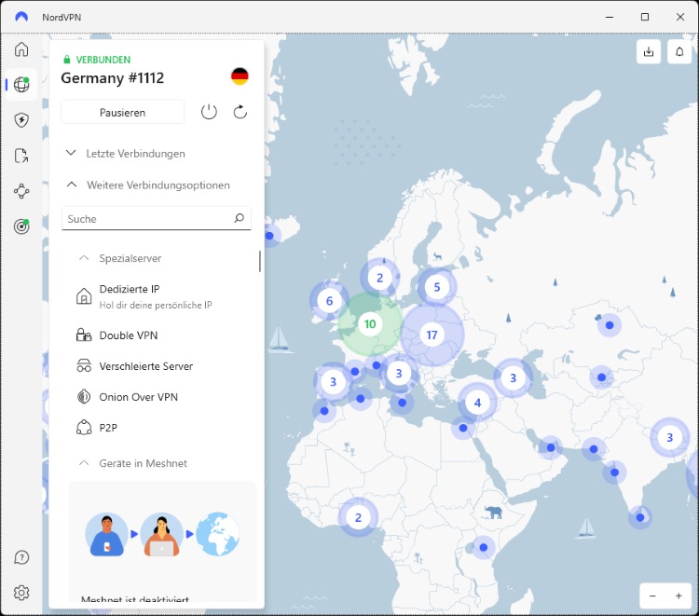Click the 2 server cluster over Scandinavia
Screen dimensions: 699x616
pyautogui.click(x=380, y=278)
